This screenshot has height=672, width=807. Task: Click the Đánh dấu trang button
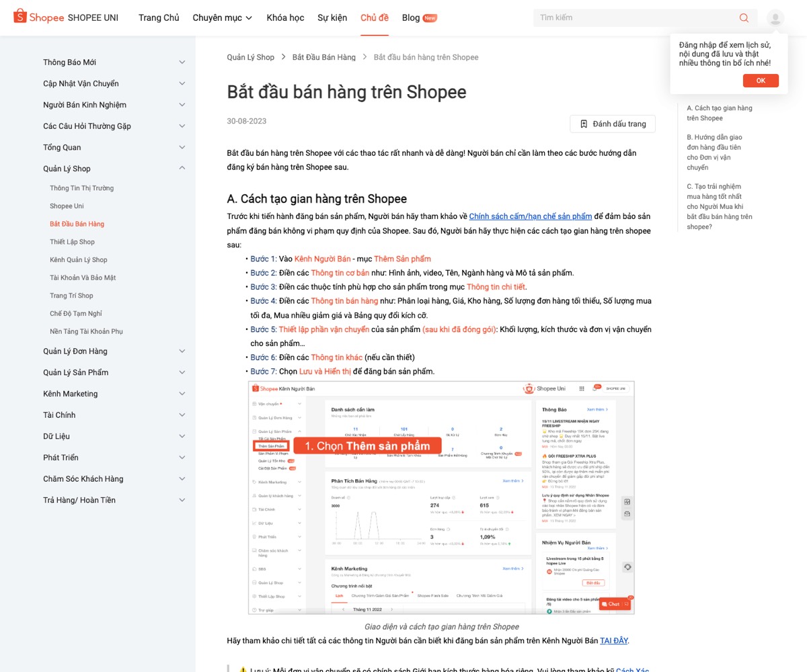tap(613, 124)
